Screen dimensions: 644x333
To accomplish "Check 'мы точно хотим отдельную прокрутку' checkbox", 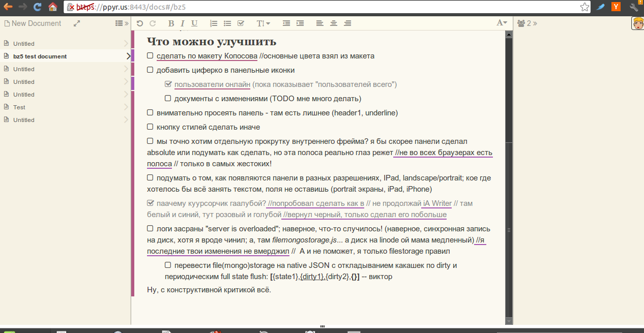I will pyautogui.click(x=150, y=141).
